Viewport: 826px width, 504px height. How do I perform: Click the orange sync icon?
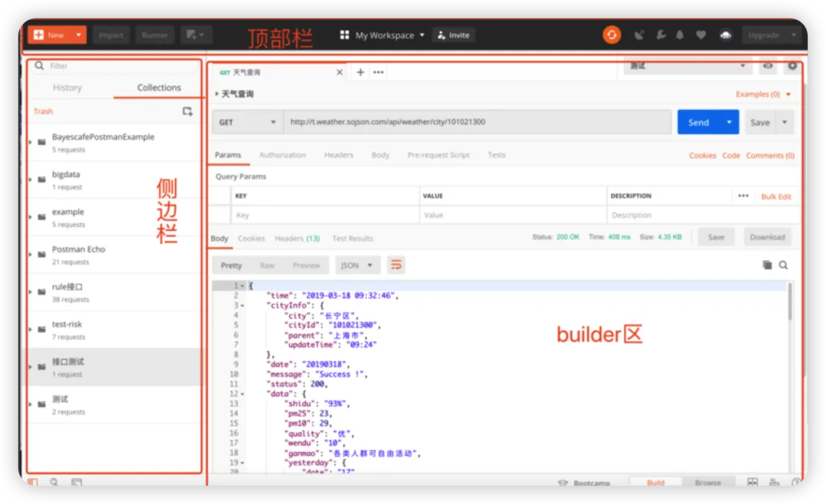coord(612,35)
